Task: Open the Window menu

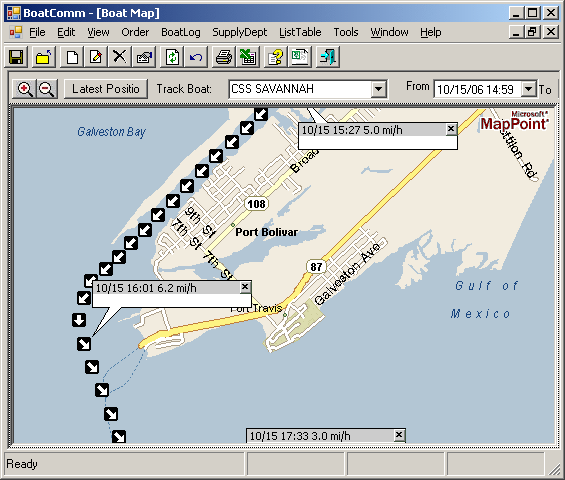Action: [x=390, y=32]
